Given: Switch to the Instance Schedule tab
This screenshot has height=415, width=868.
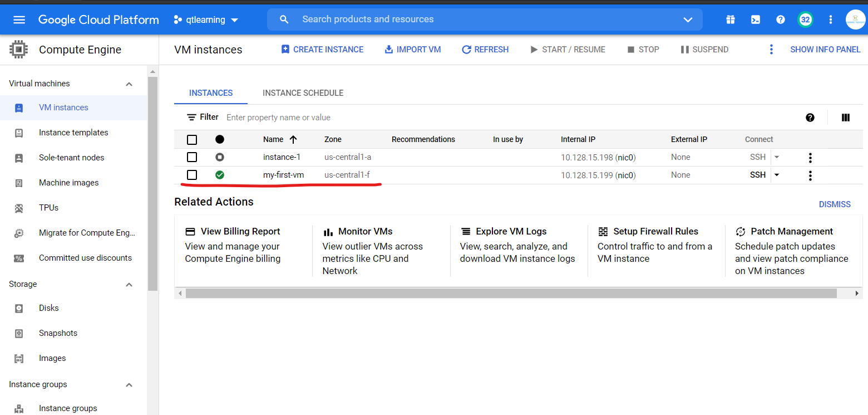Looking at the screenshot, I should point(303,93).
